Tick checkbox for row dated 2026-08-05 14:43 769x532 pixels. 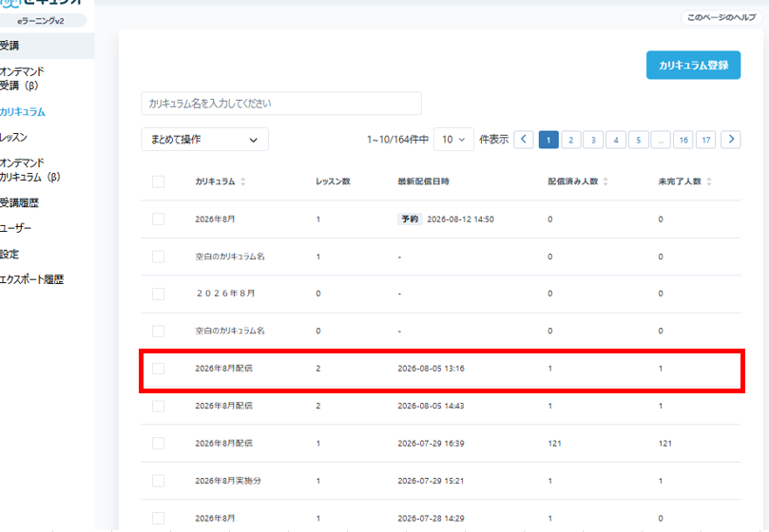point(158,406)
